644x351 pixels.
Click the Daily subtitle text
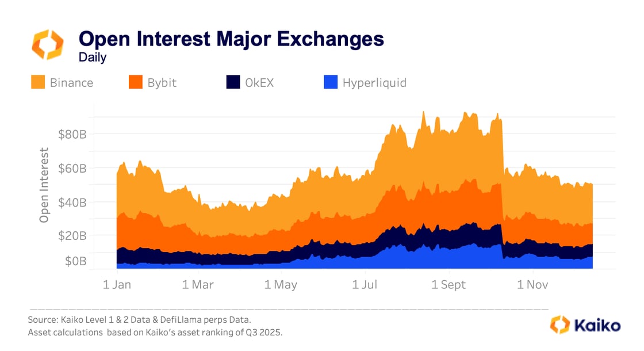pos(93,57)
